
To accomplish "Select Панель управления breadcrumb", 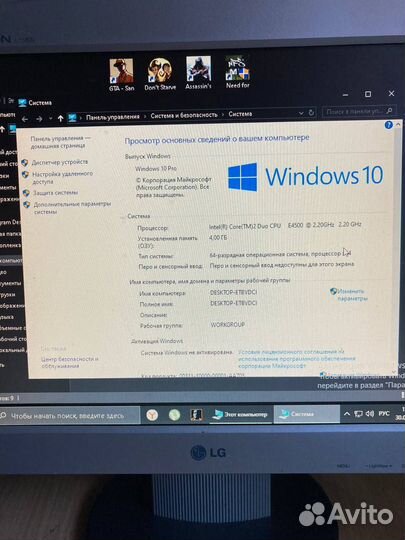I will click(x=113, y=117).
